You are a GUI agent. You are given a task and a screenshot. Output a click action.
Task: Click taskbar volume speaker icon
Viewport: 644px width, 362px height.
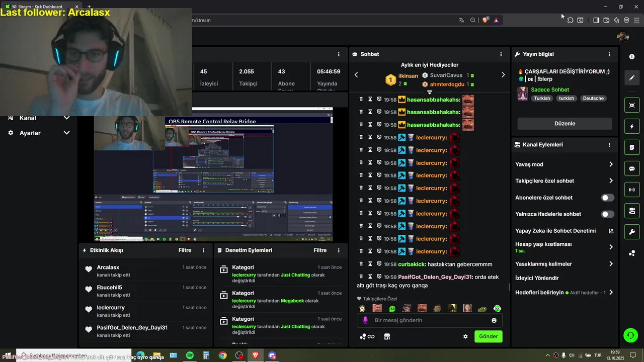[572, 355]
